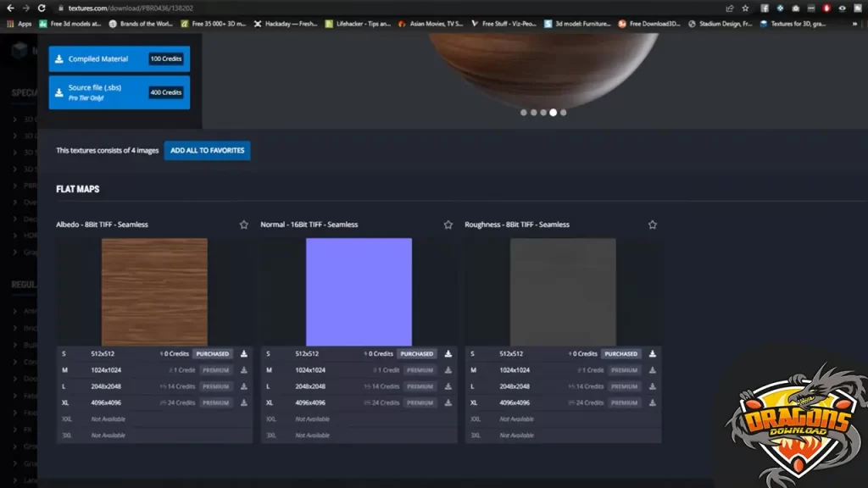Toggle the Roughness map favorite star
The width and height of the screenshot is (868, 488).
click(x=653, y=225)
